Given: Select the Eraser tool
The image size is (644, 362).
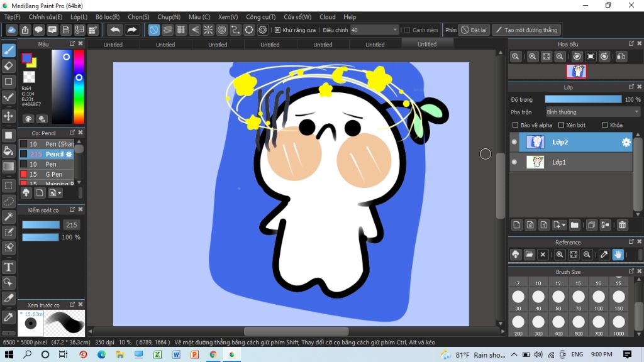Looking at the screenshot, I should [9, 66].
